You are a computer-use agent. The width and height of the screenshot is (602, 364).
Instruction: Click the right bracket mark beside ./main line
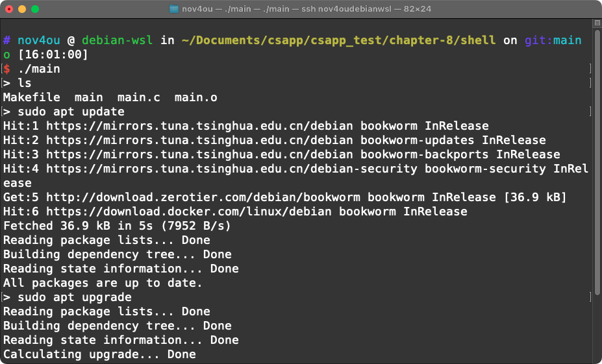590,69
